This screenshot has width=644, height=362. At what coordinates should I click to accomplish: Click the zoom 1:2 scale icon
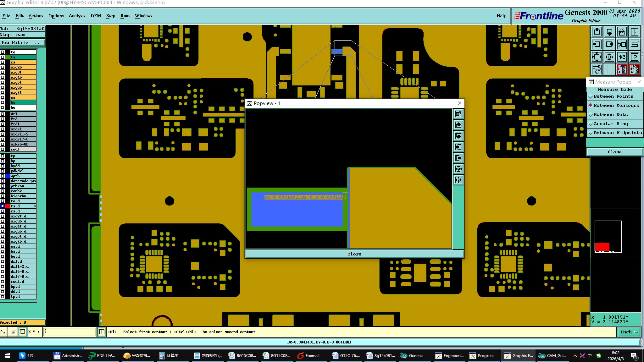tap(622, 57)
